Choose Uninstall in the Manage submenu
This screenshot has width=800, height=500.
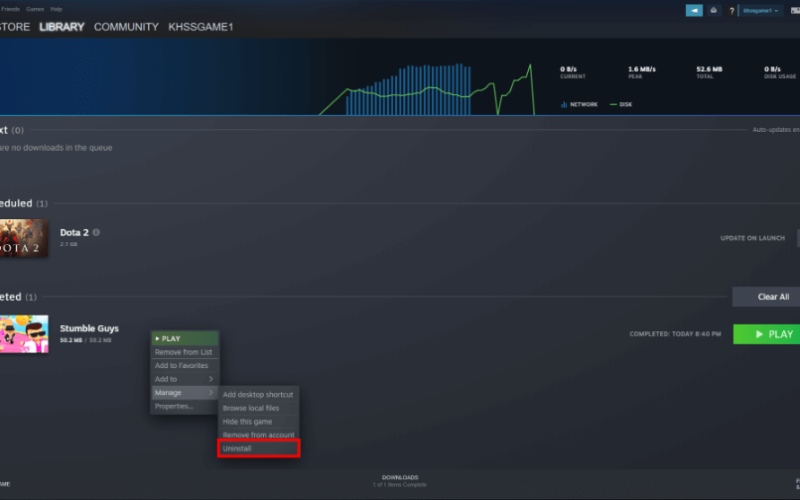point(259,448)
